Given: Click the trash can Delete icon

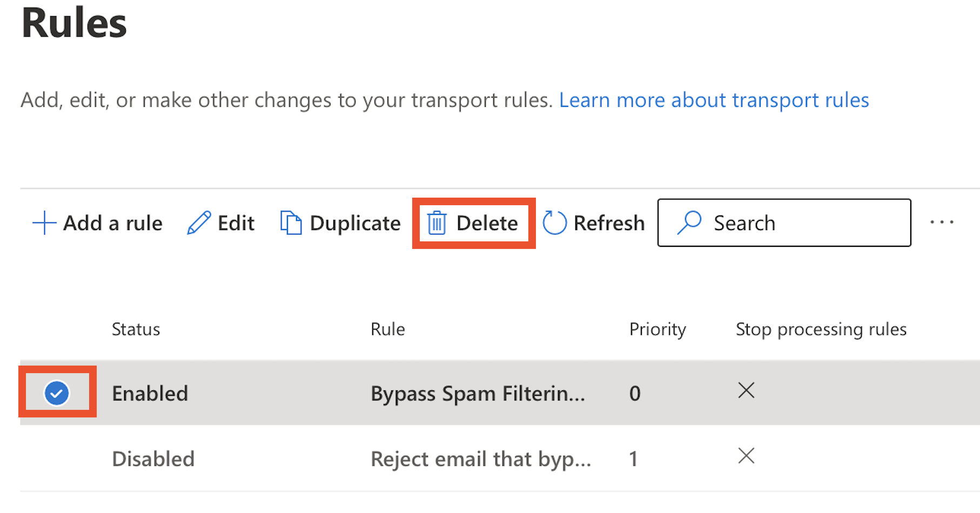Looking at the screenshot, I should click(x=437, y=223).
